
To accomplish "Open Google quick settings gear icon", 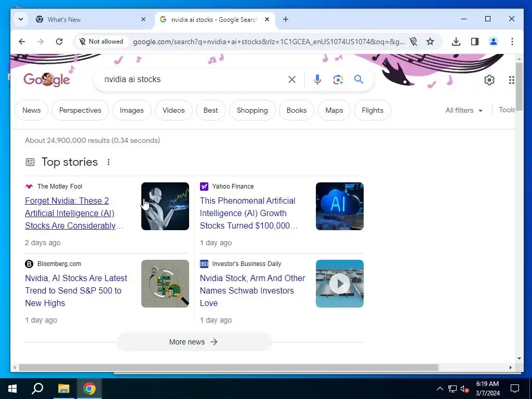I will pos(489,80).
